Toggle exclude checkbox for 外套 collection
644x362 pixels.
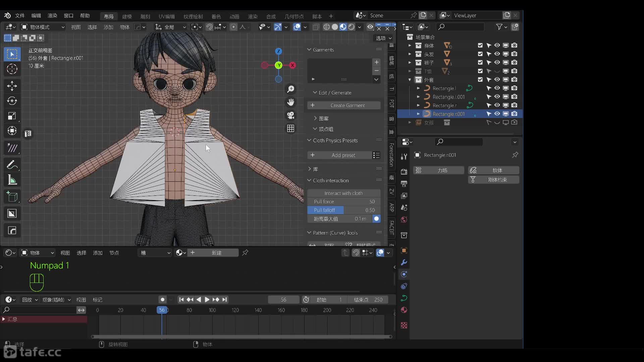coord(480,79)
